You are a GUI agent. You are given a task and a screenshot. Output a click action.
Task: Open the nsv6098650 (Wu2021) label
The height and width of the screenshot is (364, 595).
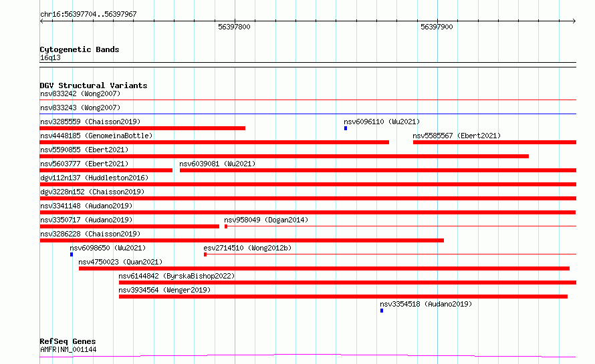pos(108,248)
